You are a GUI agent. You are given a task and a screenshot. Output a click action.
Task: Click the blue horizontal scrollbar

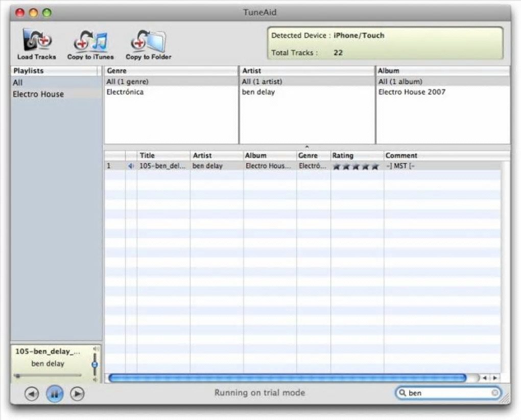pyautogui.click(x=288, y=378)
